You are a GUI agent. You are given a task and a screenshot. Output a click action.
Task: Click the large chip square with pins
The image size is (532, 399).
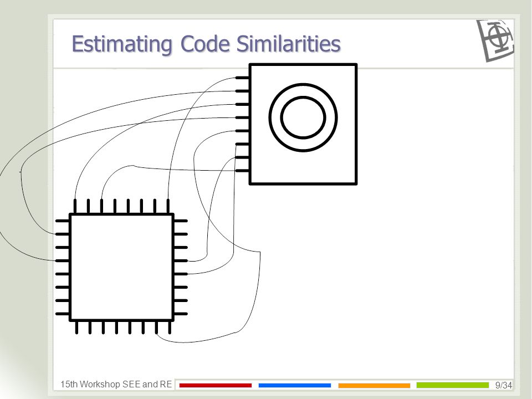(x=121, y=267)
